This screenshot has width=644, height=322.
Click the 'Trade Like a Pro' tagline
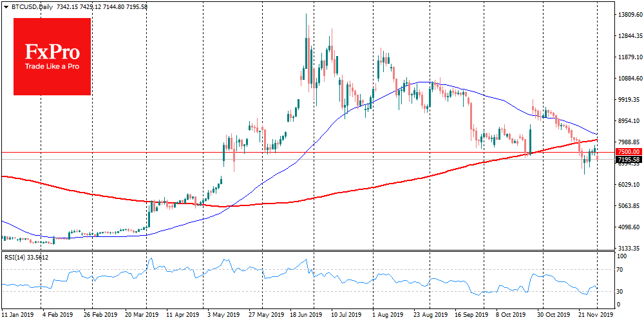click(x=52, y=66)
